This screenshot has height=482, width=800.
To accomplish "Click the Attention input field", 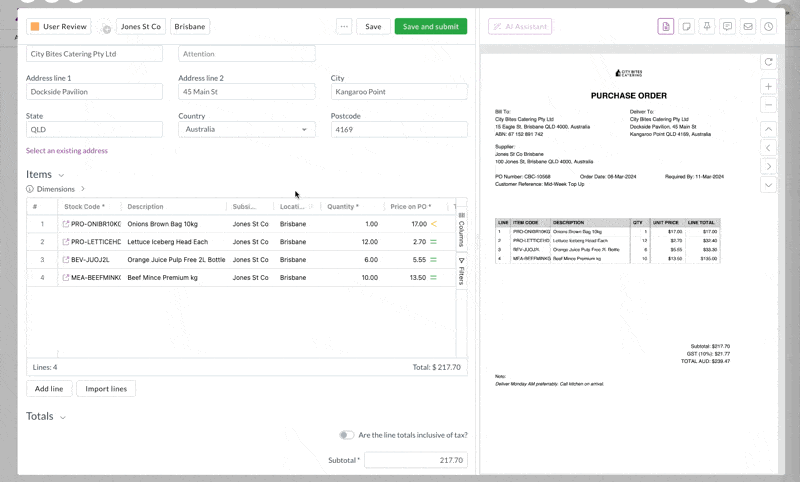I will coord(246,54).
